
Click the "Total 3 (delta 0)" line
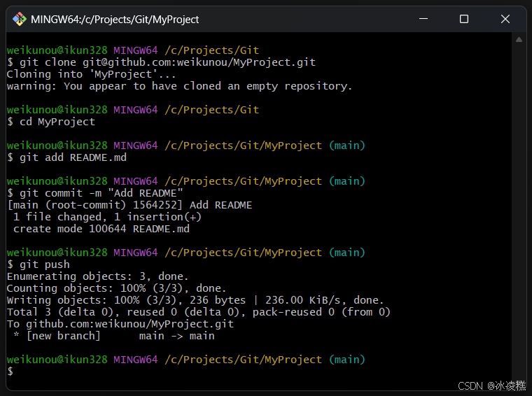click(199, 312)
